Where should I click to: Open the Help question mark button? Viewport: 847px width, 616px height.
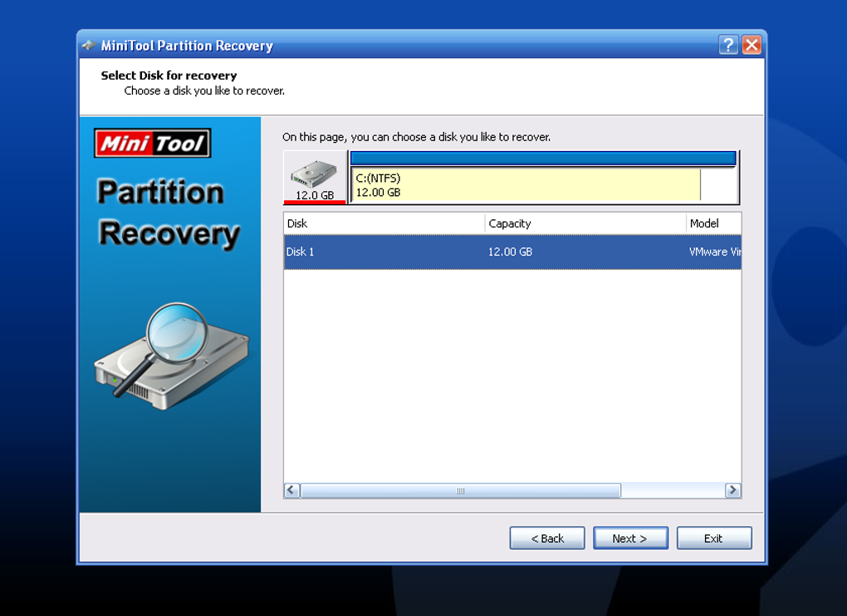pyautogui.click(x=727, y=45)
